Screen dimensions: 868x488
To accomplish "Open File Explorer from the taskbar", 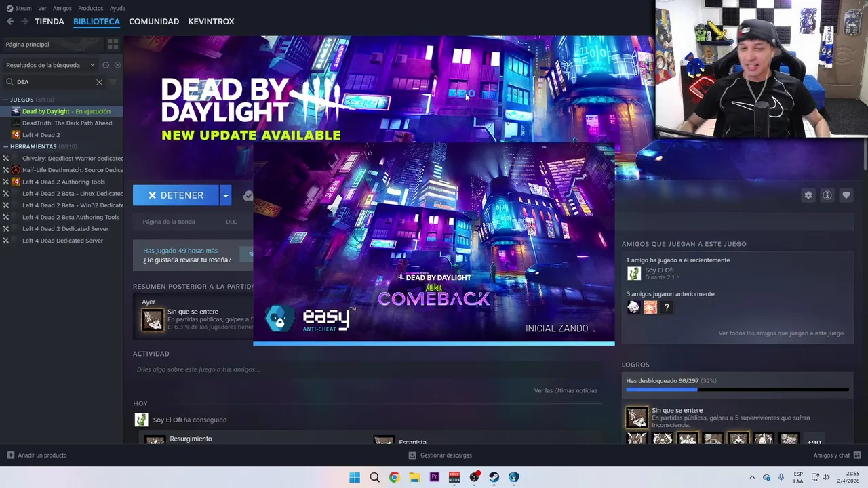I will click(x=414, y=477).
